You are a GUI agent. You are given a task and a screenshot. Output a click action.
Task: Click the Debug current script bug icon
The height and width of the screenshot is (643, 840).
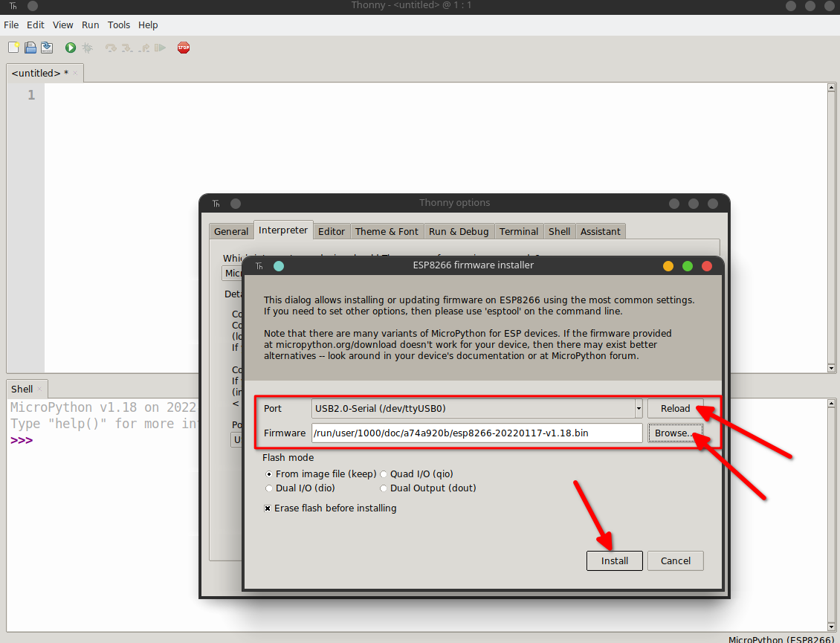[87, 48]
